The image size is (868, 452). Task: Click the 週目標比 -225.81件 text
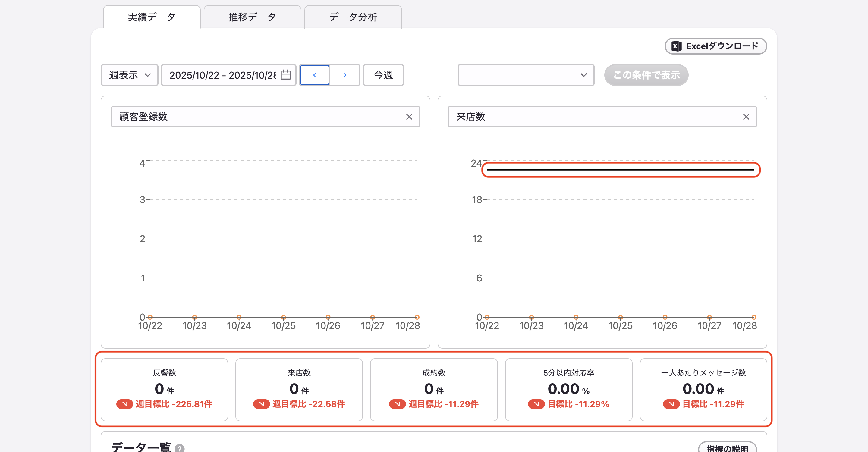174,404
